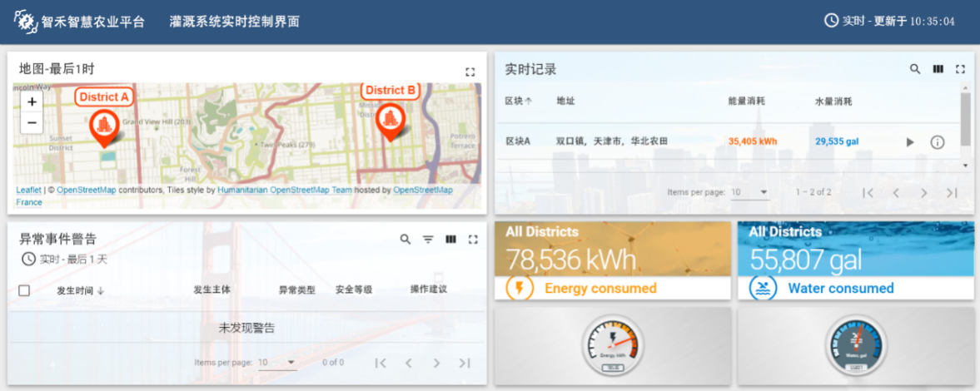Open items per page dropdown in alarms table
The height and width of the screenshot is (391, 980).
[277, 363]
